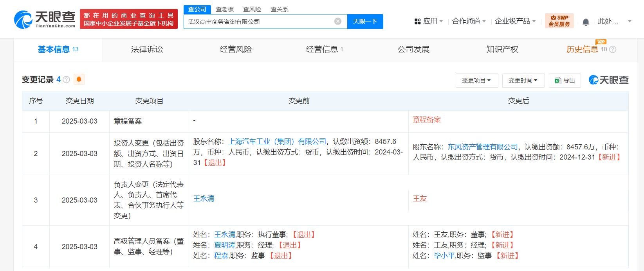The width and height of the screenshot is (644, 271).
Task: Click the help icon next to 历史信息
Action: (x=613, y=49)
